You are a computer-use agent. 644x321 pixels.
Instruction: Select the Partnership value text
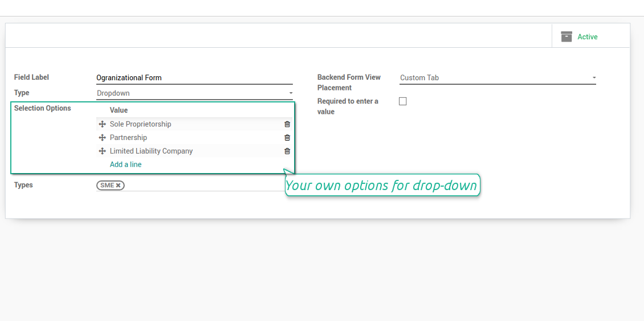pos(128,138)
